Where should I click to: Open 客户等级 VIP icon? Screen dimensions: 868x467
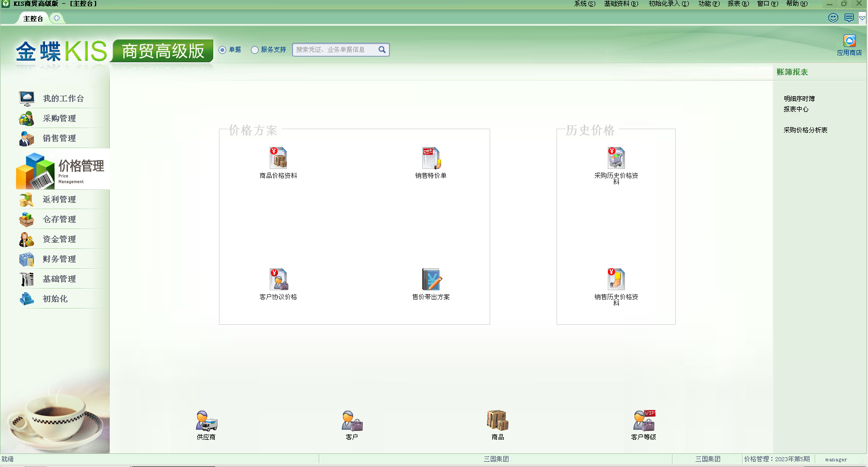point(644,421)
